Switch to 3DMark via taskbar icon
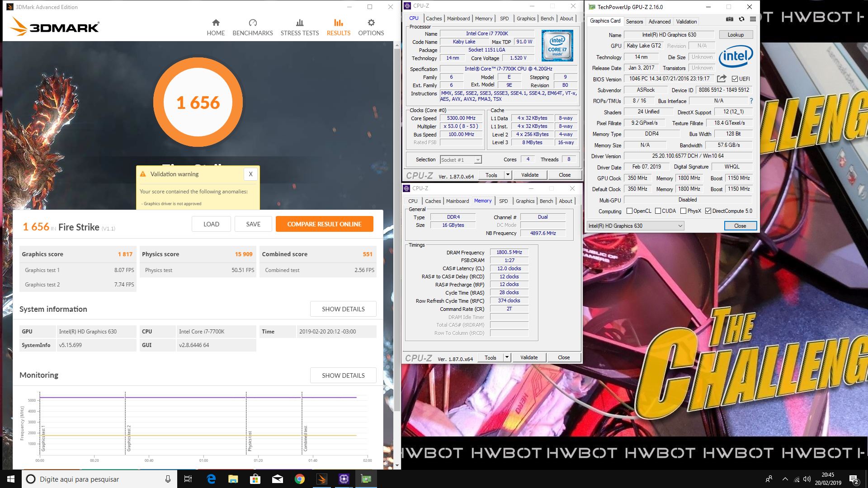Viewport: 868px width, 488px height. click(321, 479)
